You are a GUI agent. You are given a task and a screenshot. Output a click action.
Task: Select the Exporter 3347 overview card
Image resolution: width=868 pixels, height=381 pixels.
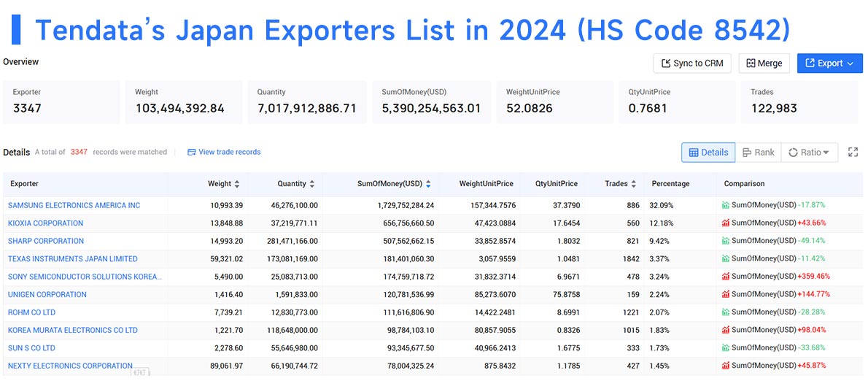[61, 102]
